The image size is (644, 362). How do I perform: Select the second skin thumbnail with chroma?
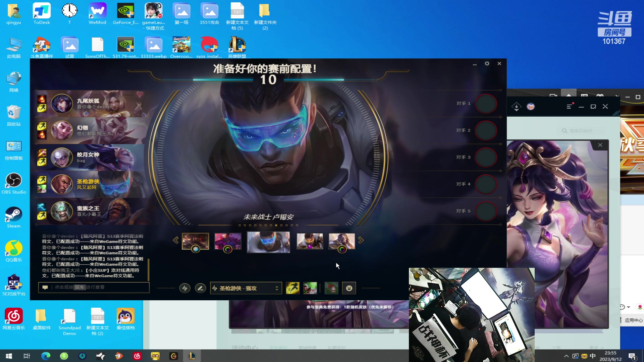(x=228, y=241)
